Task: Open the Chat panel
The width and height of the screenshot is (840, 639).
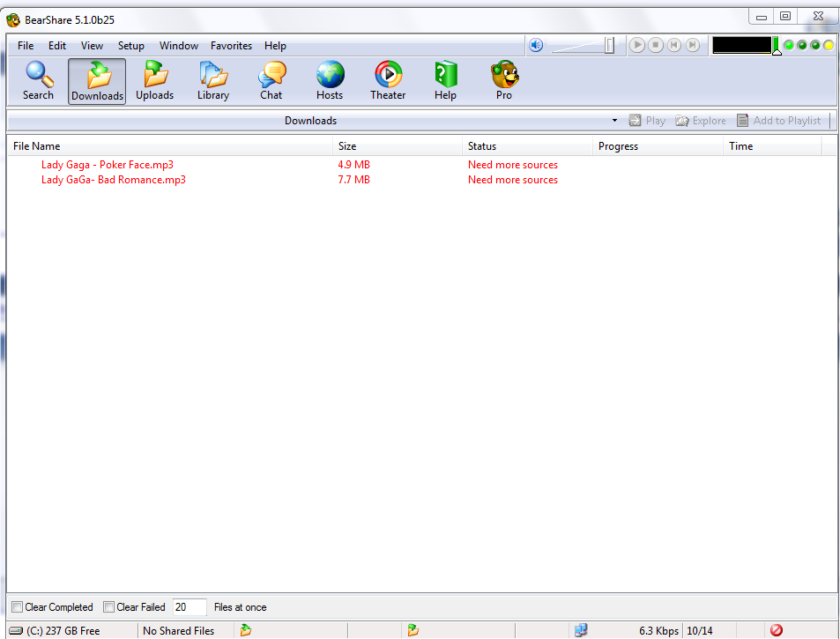Action: 271,81
